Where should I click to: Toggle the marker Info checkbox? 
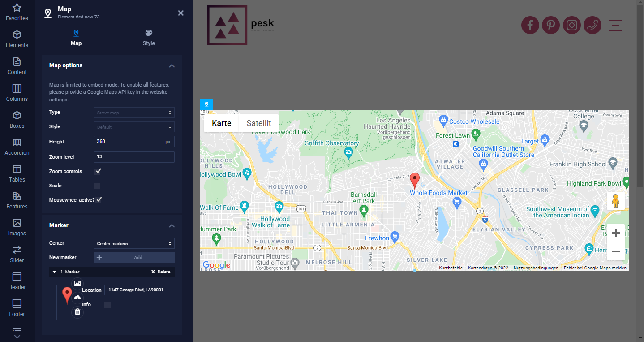pos(107,305)
